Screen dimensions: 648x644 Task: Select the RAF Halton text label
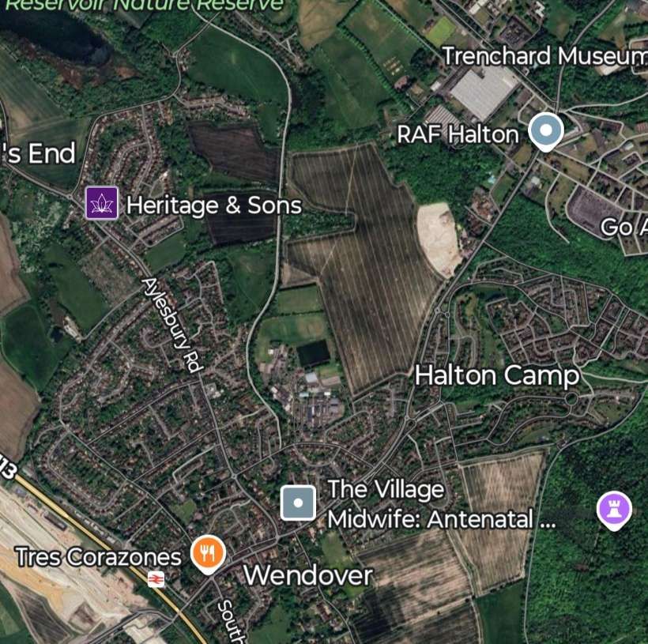point(458,135)
